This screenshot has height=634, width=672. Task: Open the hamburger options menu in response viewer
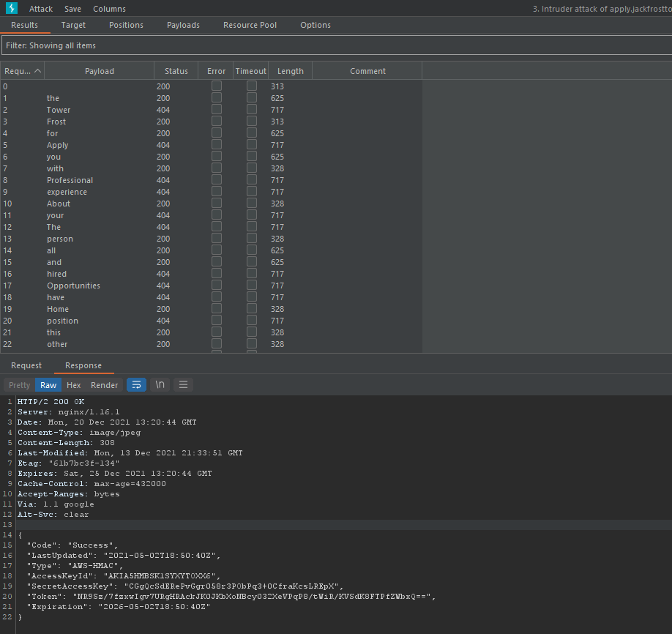(x=183, y=385)
